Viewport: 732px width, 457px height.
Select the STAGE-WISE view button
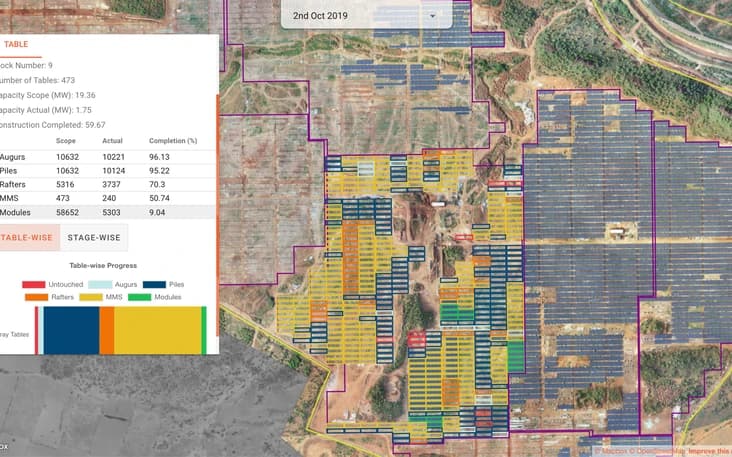(x=93, y=238)
